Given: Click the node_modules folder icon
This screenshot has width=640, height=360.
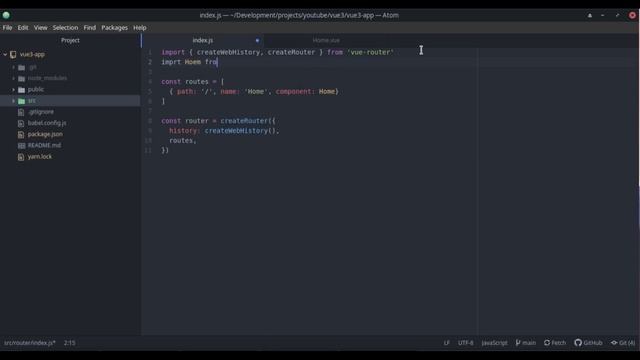Looking at the screenshot, I should pos(22,78).
